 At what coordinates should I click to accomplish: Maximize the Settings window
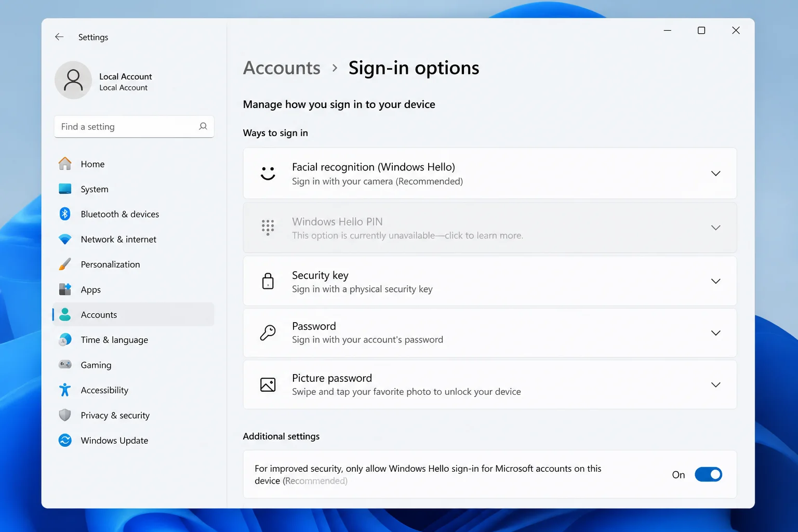pyautogui.click(x=701, y=30)
